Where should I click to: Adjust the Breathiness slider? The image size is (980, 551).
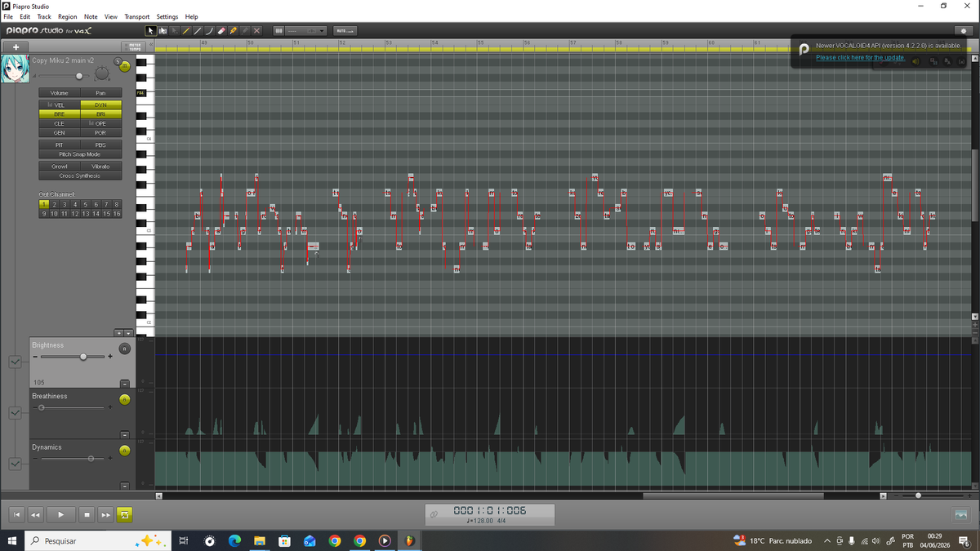point(42,407)
